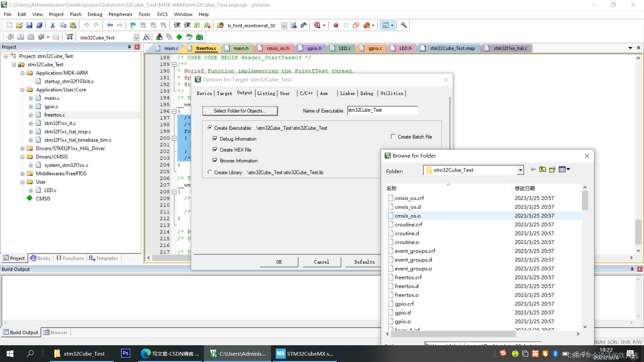Enable Create Batch File checkbox
This screenshot has width=644, height=362.
(393, 137)
